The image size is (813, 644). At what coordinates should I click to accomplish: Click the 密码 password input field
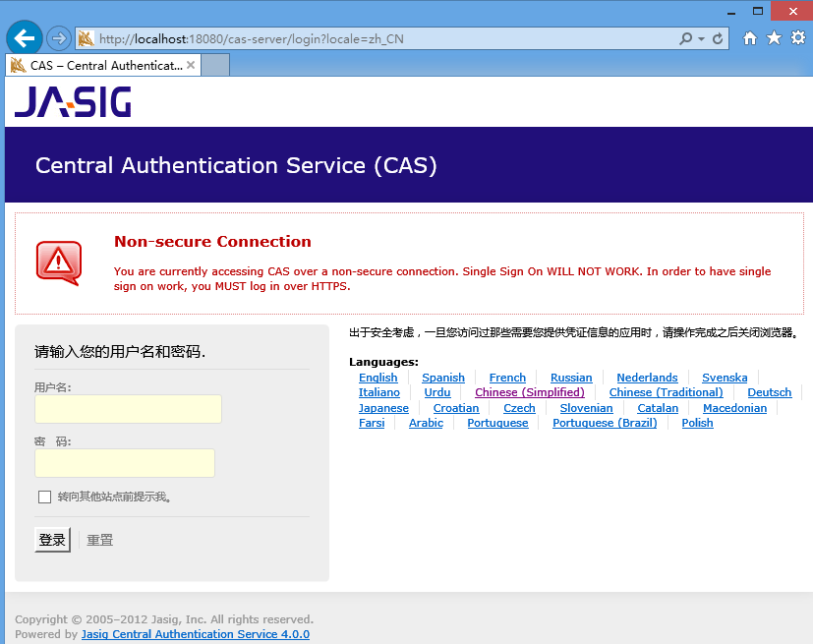[125, 463]
